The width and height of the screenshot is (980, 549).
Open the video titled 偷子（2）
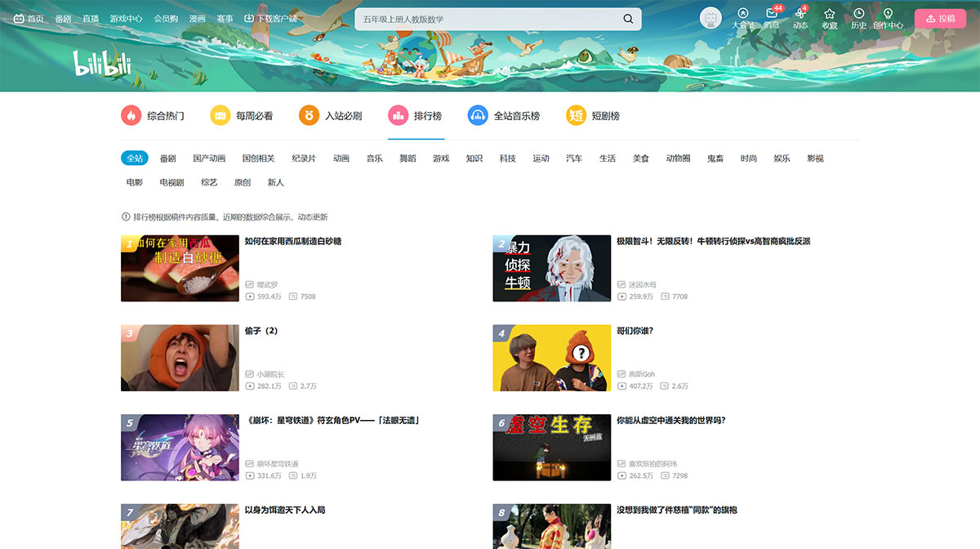point(263,329)
